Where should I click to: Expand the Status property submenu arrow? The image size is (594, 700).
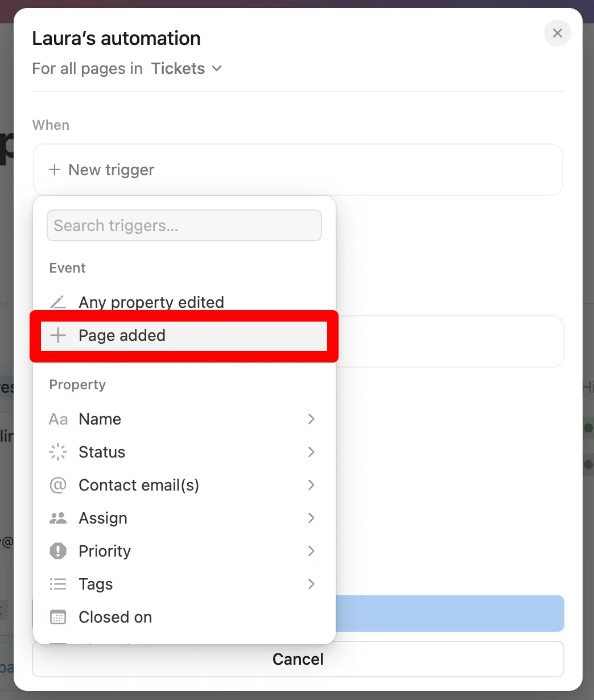click(311, 452)
